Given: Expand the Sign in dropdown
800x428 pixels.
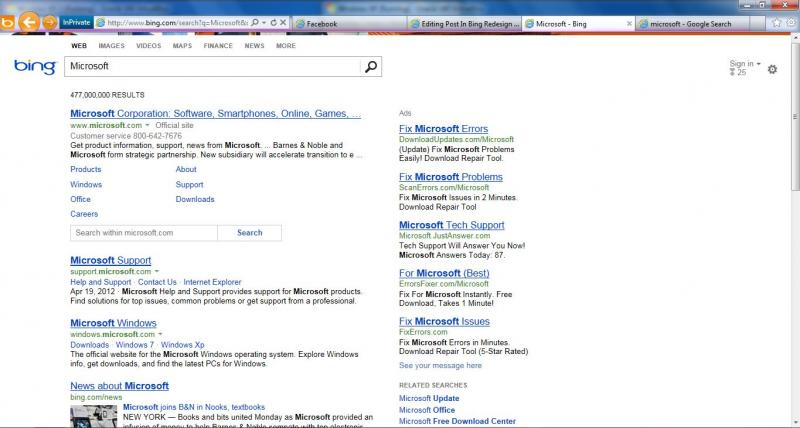Looking at the screenshot, I should pos(745,64).
